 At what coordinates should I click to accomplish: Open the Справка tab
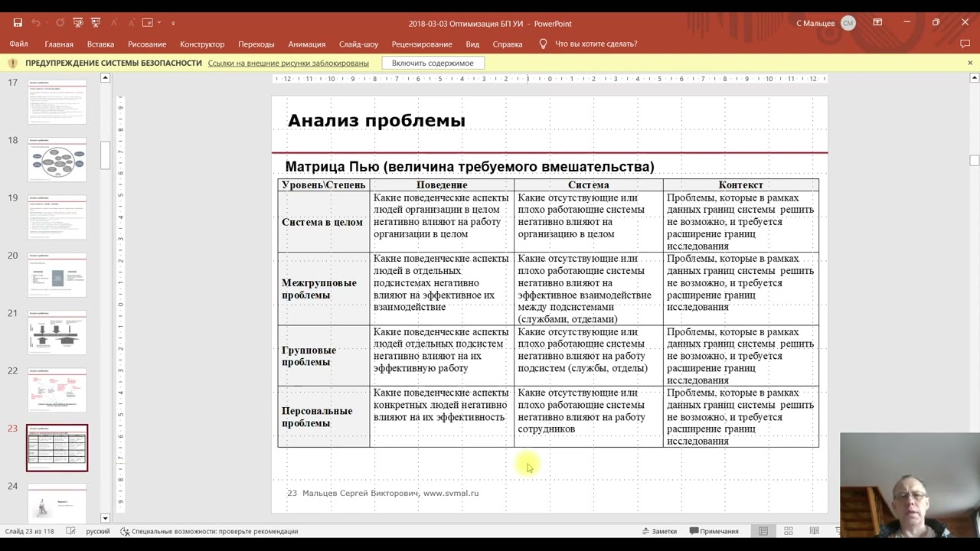pos(508,44)
